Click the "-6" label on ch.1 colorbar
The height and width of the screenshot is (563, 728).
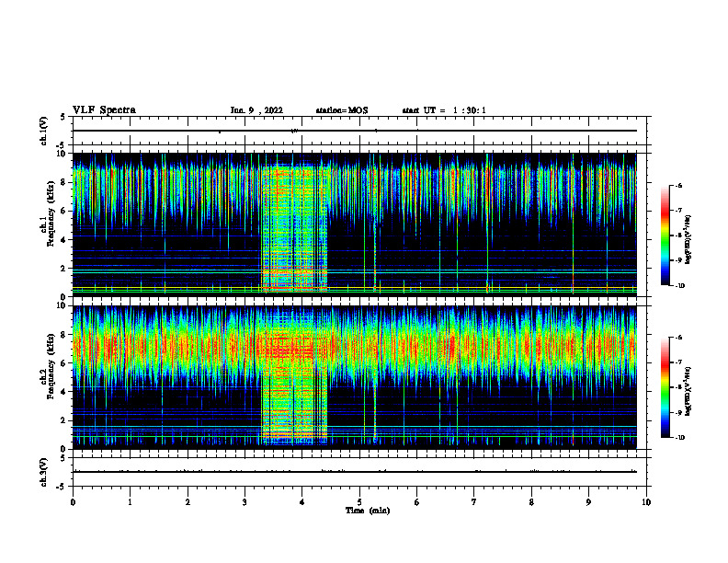(679, 185)
